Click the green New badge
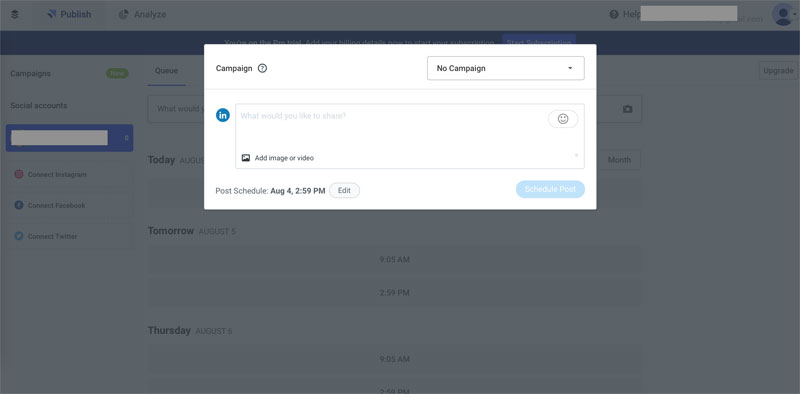This screenshot has width=800, height=394. point(117,73)
